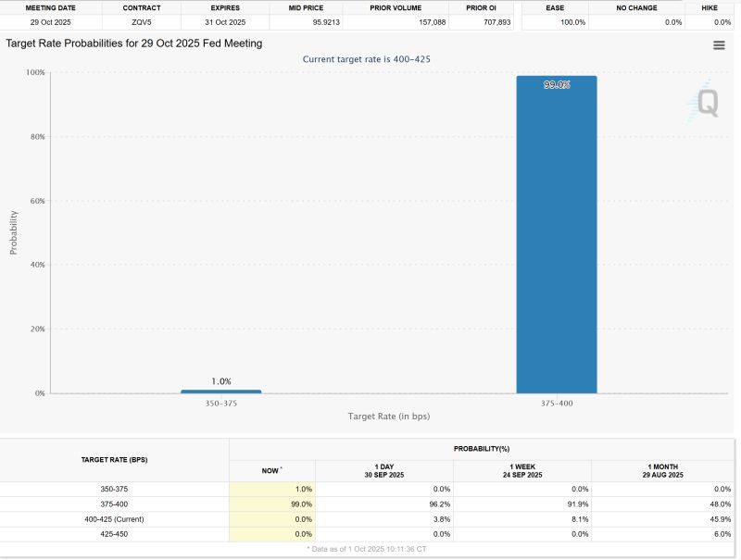Screen dimensions: 741x560
Task: Click the PRIOR OI column header
Action: point(480,7)
